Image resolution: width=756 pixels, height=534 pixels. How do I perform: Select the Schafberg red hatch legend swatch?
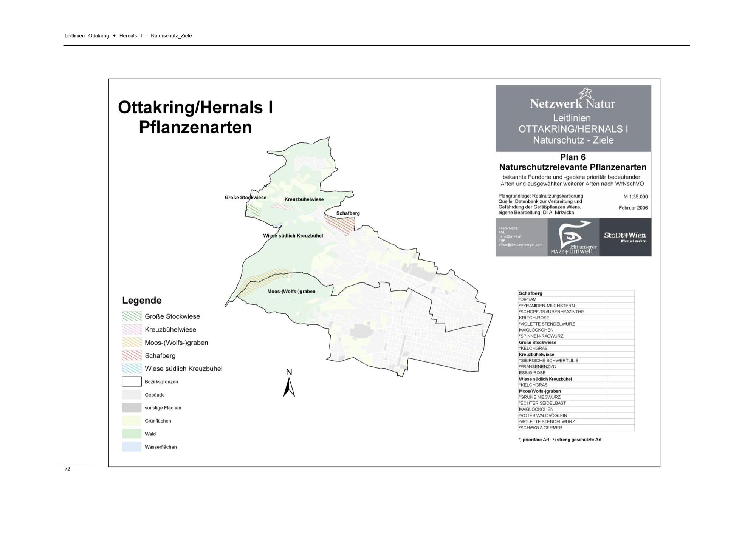132,355
